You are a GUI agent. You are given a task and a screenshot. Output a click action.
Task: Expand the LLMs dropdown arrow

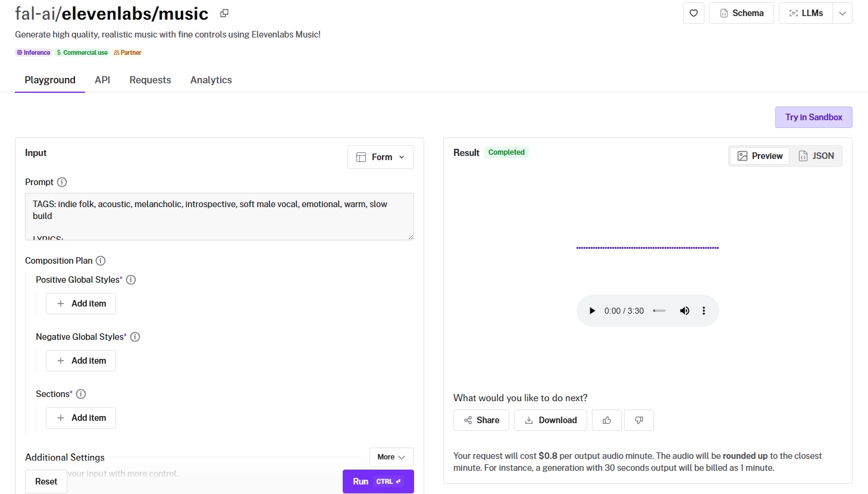tap(842, 13)
